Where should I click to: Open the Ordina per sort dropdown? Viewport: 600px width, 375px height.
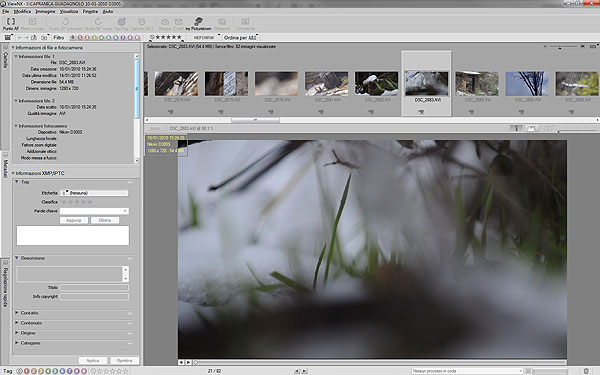240,38
